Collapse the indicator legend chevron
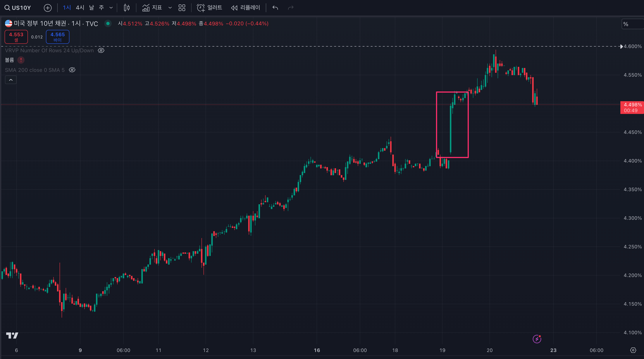The height and width of the screenshot is (359, 644). (11, 80)
